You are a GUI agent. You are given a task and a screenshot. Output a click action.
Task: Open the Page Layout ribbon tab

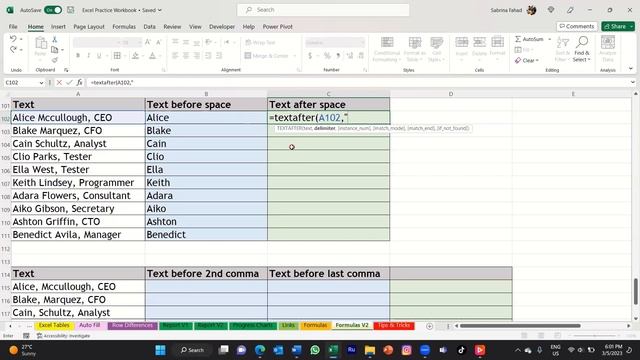[89, 27]
